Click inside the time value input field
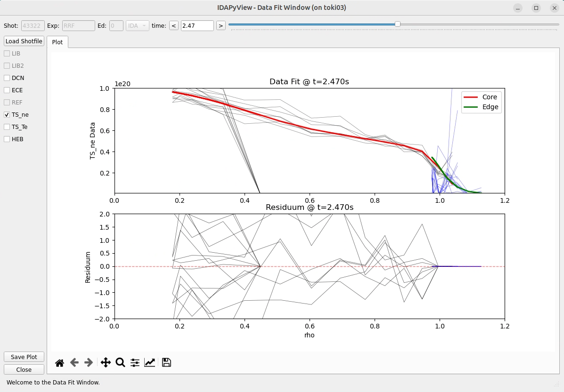 [x=197, y=25]
